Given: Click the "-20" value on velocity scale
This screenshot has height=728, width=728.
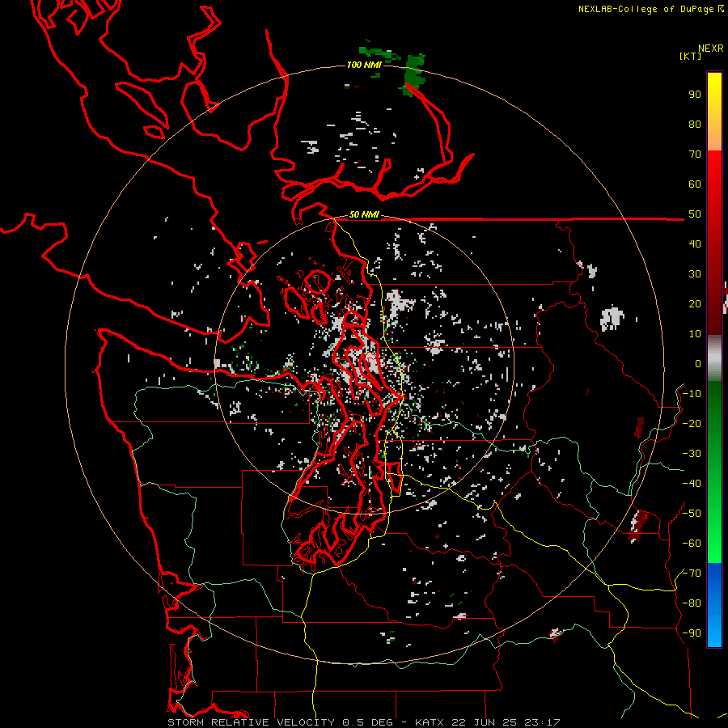Looking at the screenshot, I should 692,423.
